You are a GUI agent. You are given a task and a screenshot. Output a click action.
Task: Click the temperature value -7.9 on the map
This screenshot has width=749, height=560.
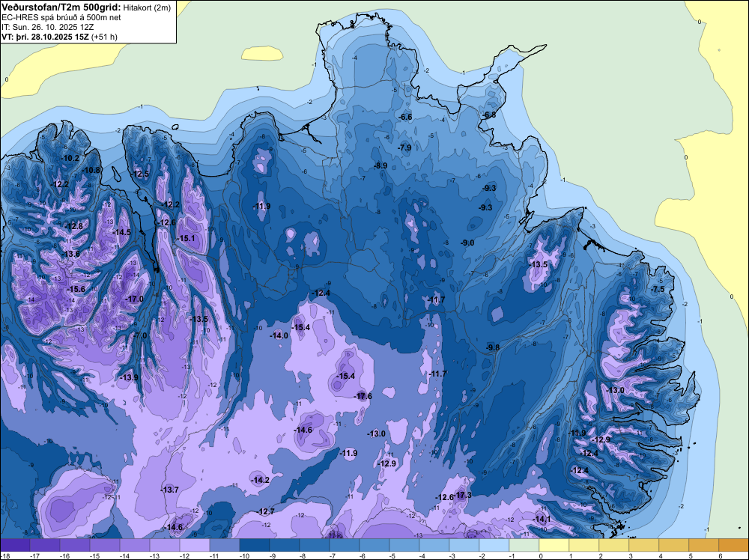tap(404, 148)
